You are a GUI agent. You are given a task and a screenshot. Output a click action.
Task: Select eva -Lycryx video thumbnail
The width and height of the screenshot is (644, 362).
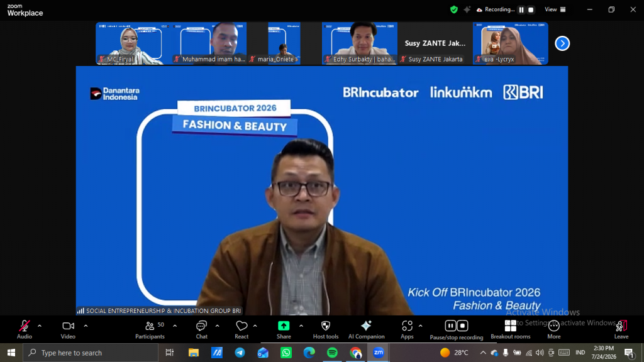click(511, 43)
